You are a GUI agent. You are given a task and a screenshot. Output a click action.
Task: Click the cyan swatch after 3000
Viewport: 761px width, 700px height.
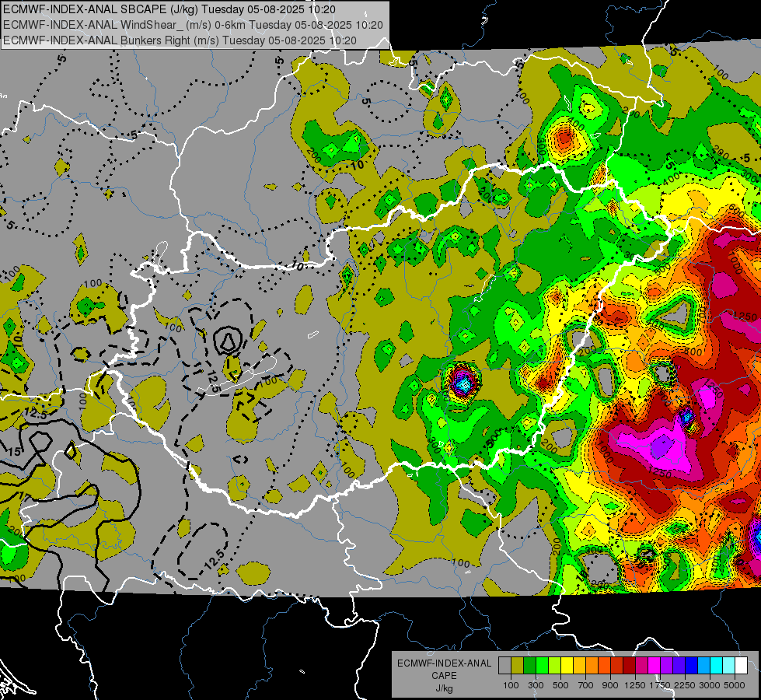717,666
